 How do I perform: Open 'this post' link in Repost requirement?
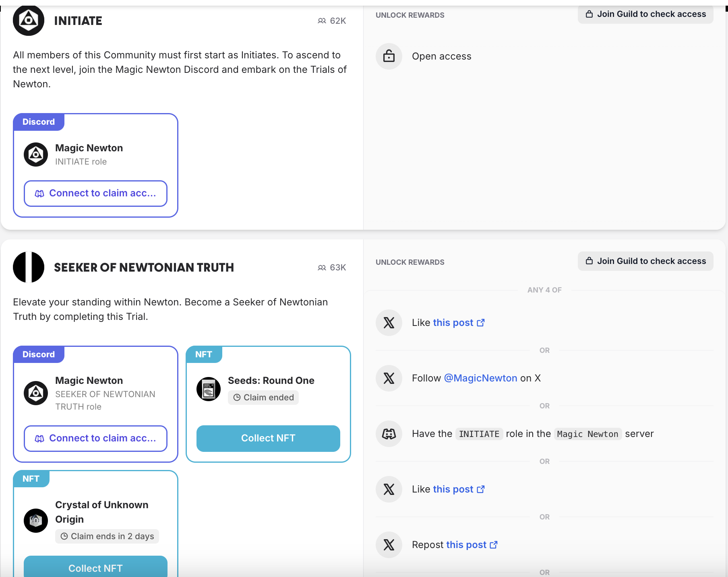[x=472, y=545]
